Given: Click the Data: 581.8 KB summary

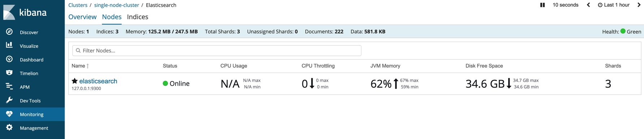Looking at the screenshot, I should click(368, 32).
